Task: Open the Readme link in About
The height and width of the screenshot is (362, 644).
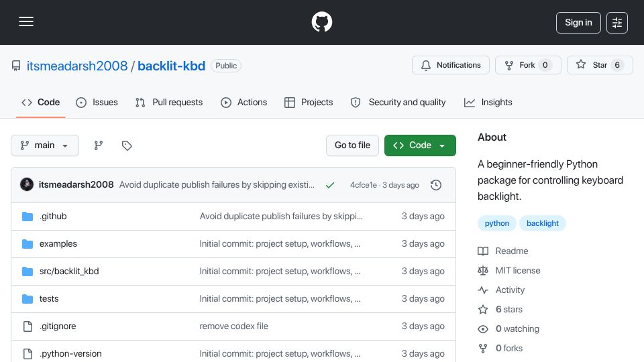Action: [x=512, y=251]
